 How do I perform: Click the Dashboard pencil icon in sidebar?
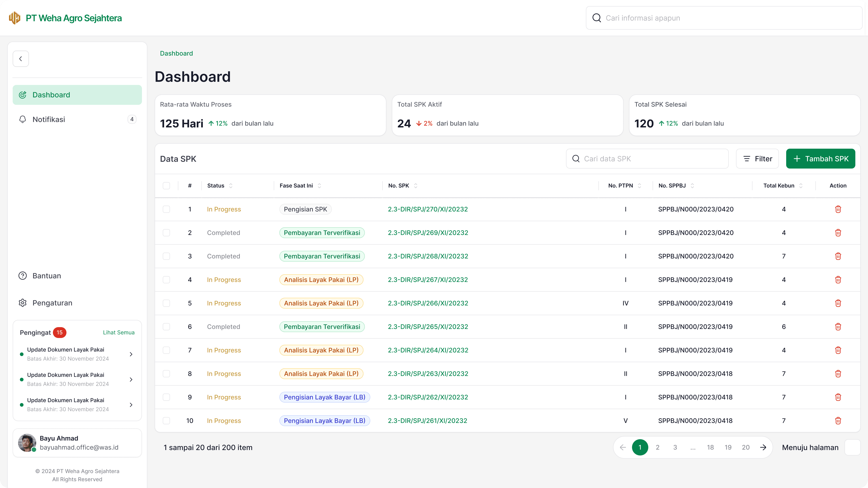pos(22,95)
